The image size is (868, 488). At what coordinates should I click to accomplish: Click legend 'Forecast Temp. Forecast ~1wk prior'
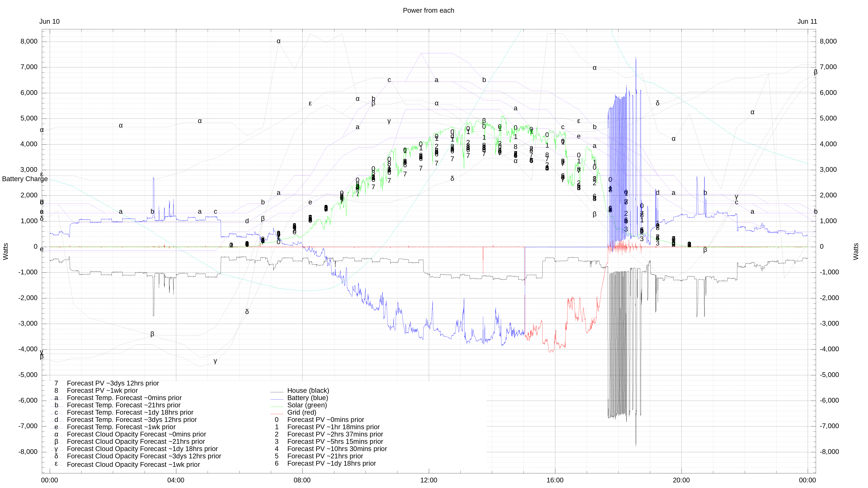(x=121, y=427)
